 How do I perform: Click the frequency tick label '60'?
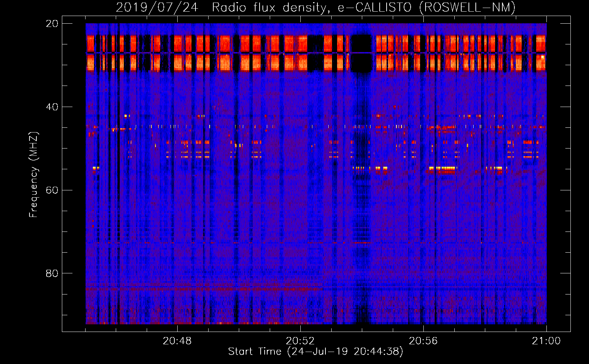(52, 190)
